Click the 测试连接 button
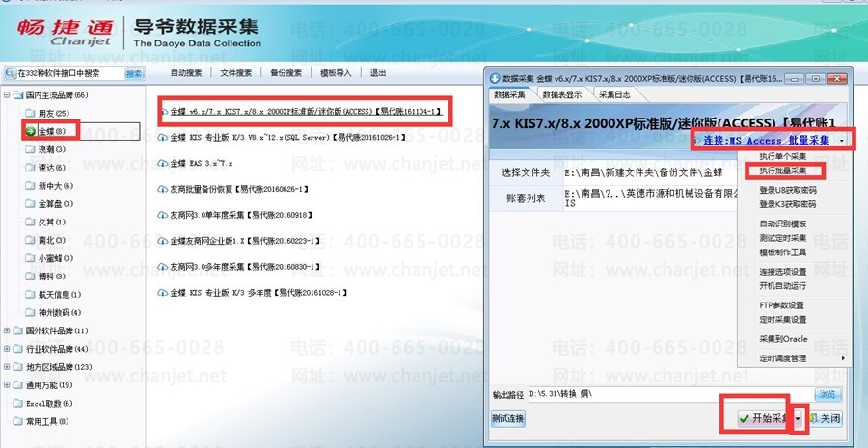 pyautogui.click(x=507, y=419)
